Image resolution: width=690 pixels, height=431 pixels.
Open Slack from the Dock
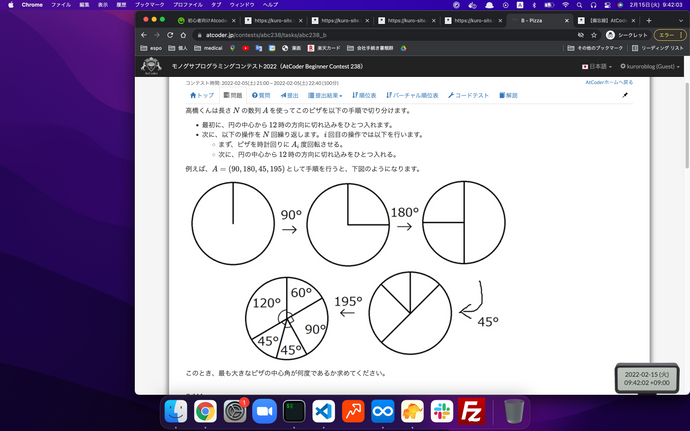point(442,411)
